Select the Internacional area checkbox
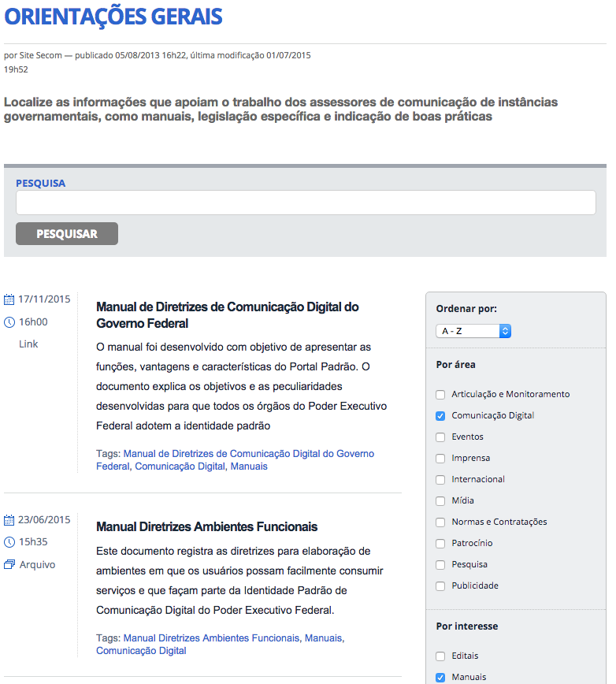The image size is (616, 684). pos(440,480)
